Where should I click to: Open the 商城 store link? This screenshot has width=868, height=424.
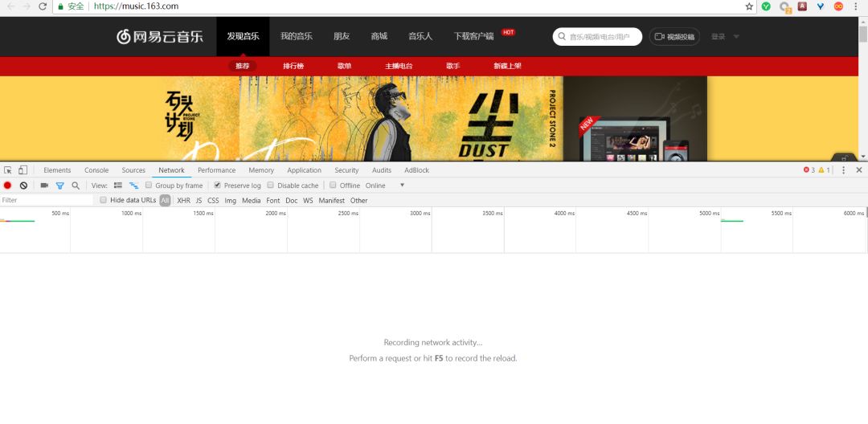point(379,36)
